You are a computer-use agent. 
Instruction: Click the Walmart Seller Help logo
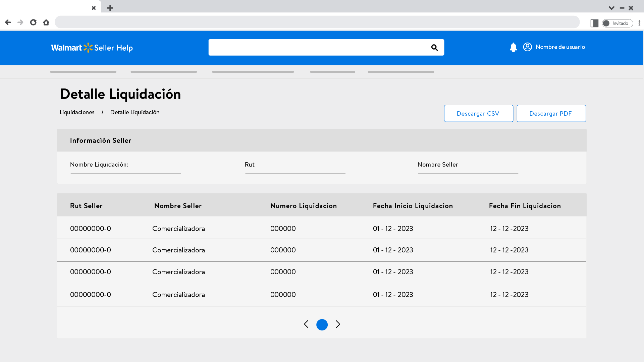[92, 48]
